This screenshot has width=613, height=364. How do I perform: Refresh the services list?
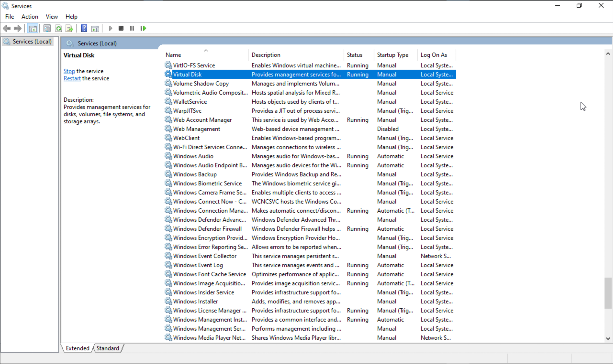(x=59, y=28)
